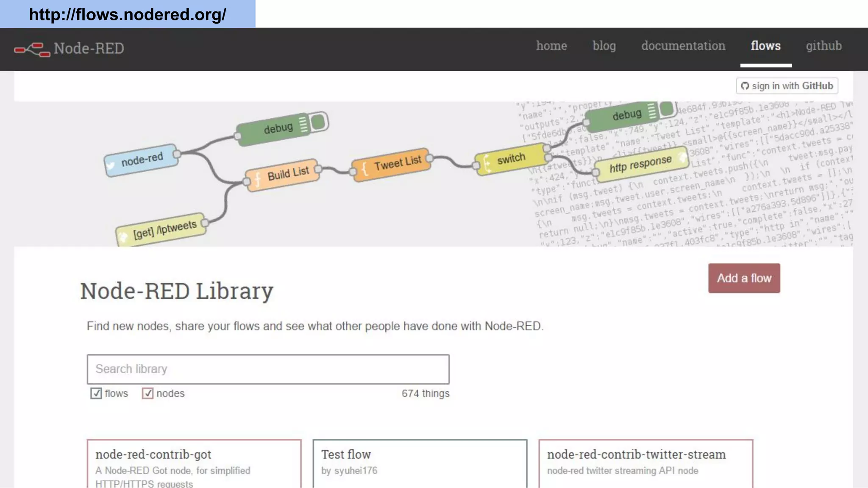Click the switch node in banner
Screen dimensions: 868x488
[x=512, y=159]
